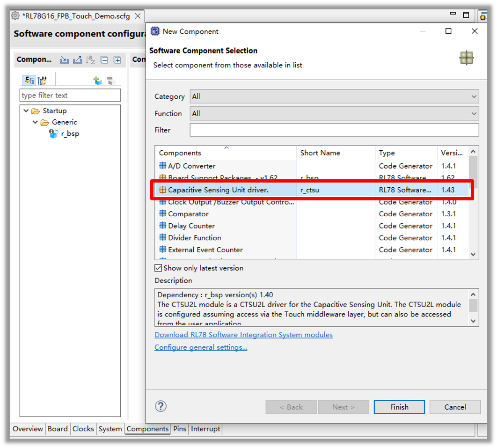
Task: Click the help question mark icon
Action: (x=161, y=406)
